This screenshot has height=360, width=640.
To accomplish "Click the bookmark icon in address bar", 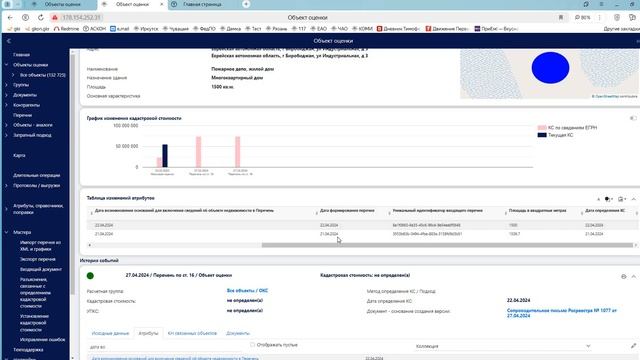I will tap(561, 18).
